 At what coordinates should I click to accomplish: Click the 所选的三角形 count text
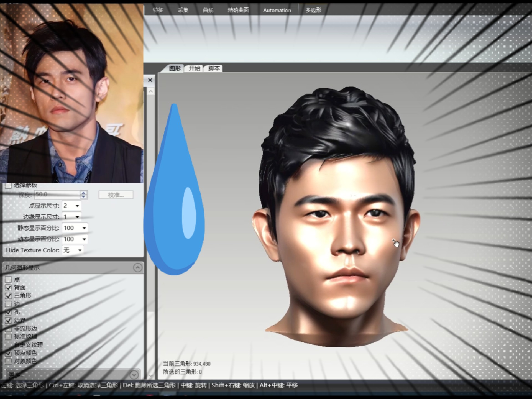point(182,372)
